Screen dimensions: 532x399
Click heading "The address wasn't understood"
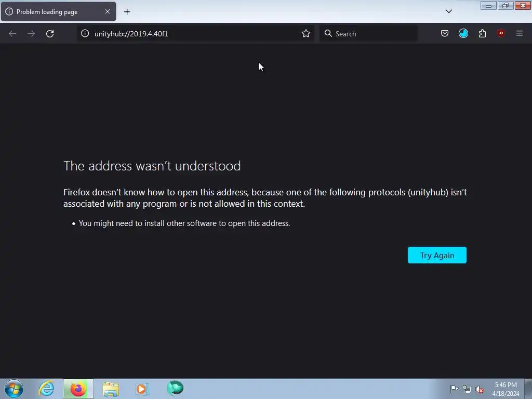[x=152, y=166]
